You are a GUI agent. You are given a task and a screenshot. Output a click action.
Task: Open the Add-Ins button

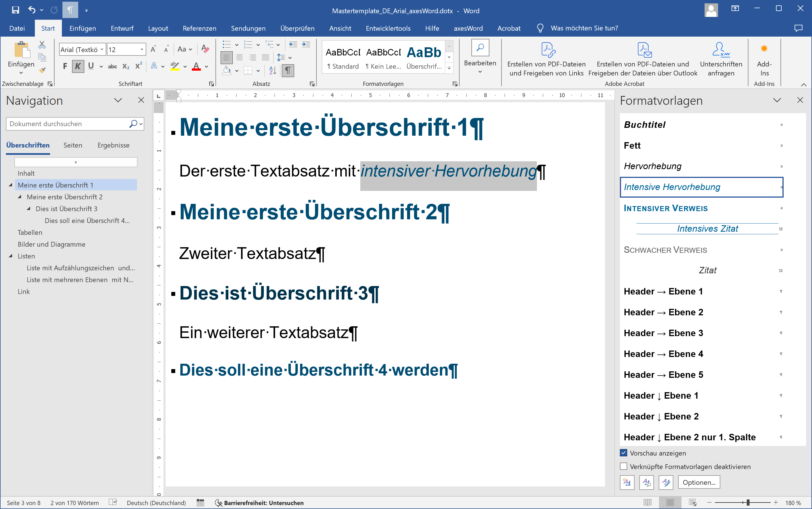(x=764, y=59)
